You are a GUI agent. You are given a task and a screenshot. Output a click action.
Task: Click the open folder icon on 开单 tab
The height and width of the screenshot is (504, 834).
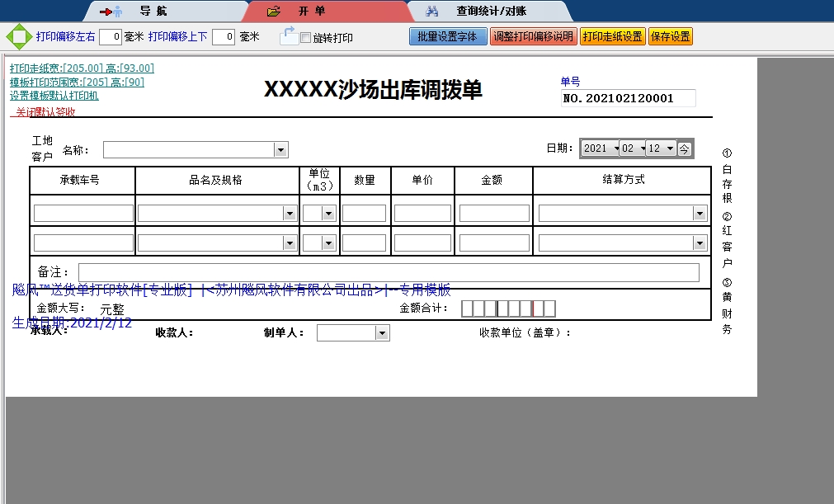pos(274,12)
